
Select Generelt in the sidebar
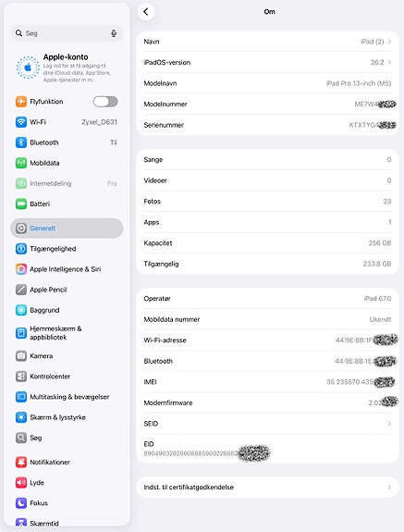67,228
